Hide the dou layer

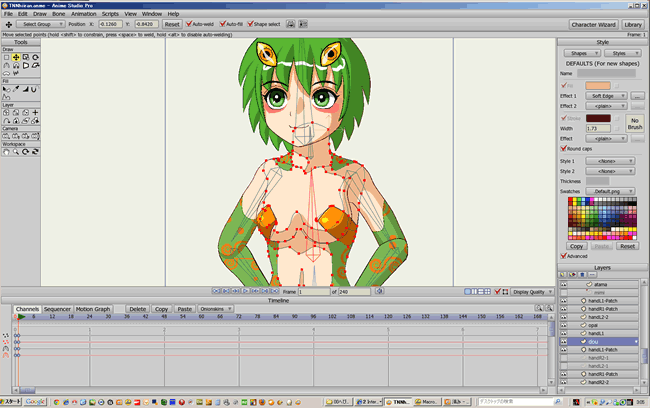click(x=564, y=342)
